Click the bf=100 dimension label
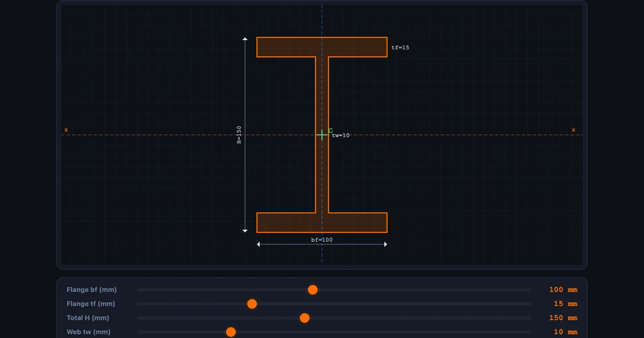This screenshot has width=644, height=338. click(322, 240)
